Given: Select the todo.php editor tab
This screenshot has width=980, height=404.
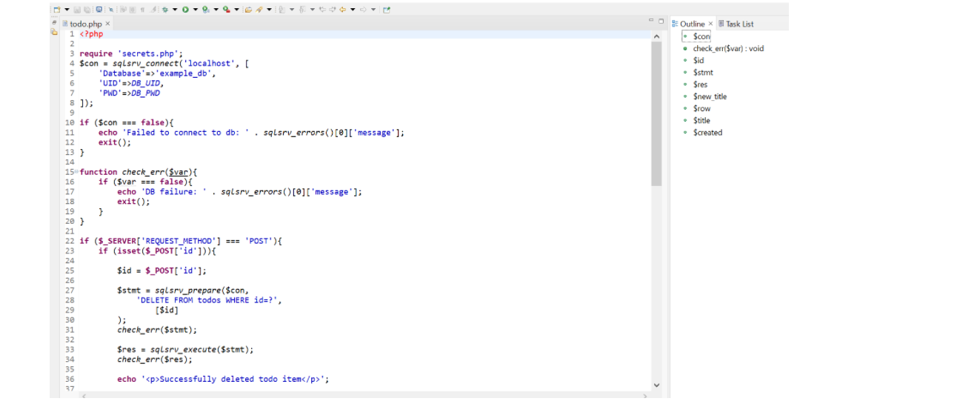Looking at the screenshot, I should click(x=86, y=24).
